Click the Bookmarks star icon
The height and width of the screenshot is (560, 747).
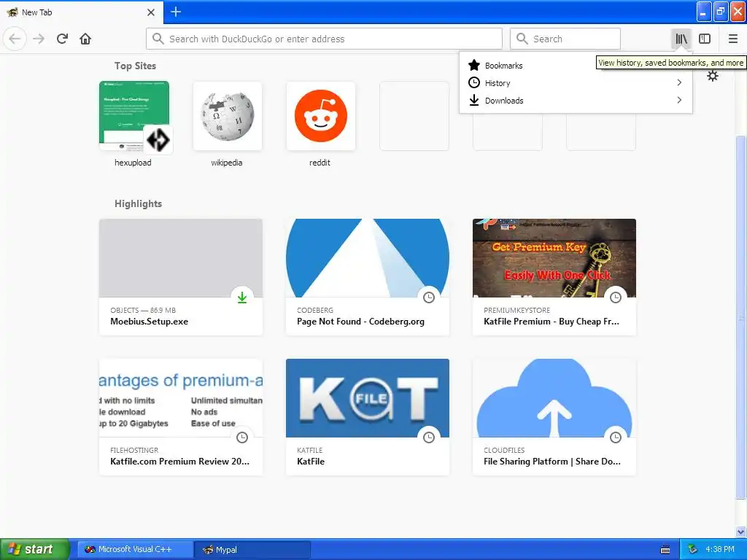pos(474,65)
